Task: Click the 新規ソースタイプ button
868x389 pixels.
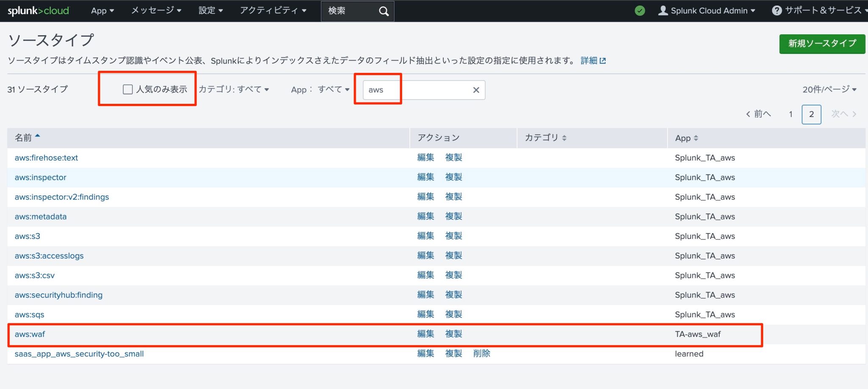Action: click(x=822, y=43)
